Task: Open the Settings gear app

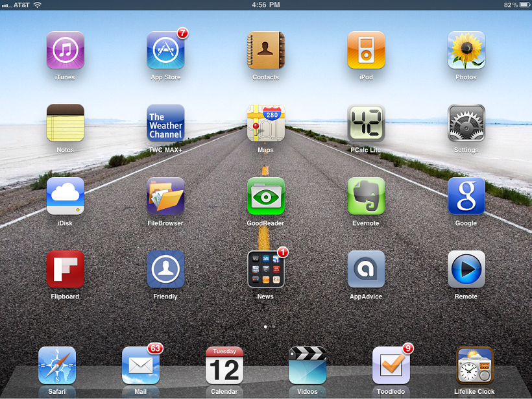Action: 466,123
